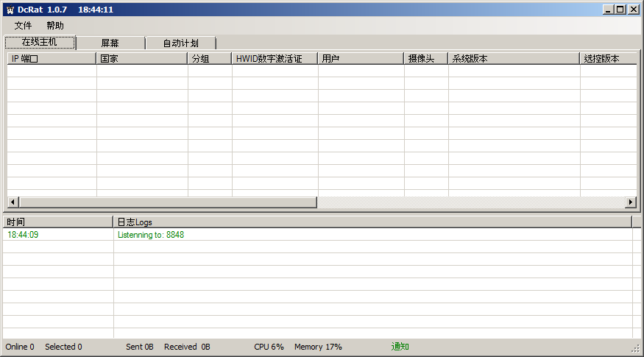644x357 pixels.
Task: Sort by the 分组 column header
Action: 210,59
